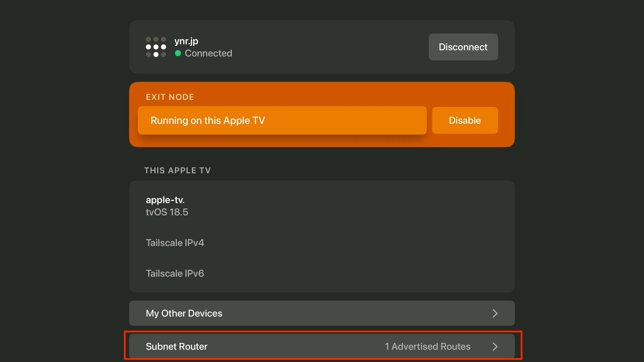
Task: Click the Tailscale dots logo icon
Action: point(156,47)
